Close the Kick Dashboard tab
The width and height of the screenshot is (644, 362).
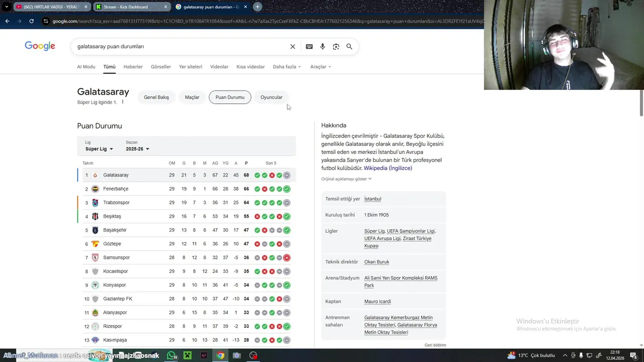[167, 7]
